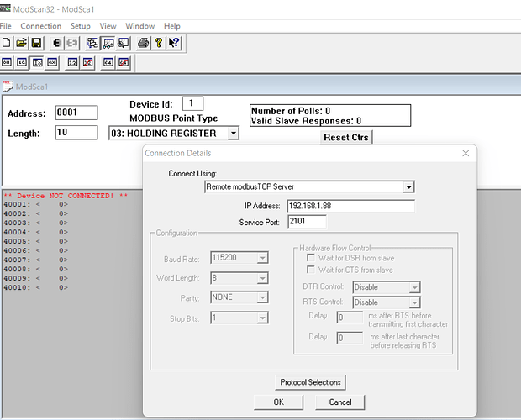Click the 40001 register row
The image size is (521, 420).
pyautogui.click(x=35, y=204)
